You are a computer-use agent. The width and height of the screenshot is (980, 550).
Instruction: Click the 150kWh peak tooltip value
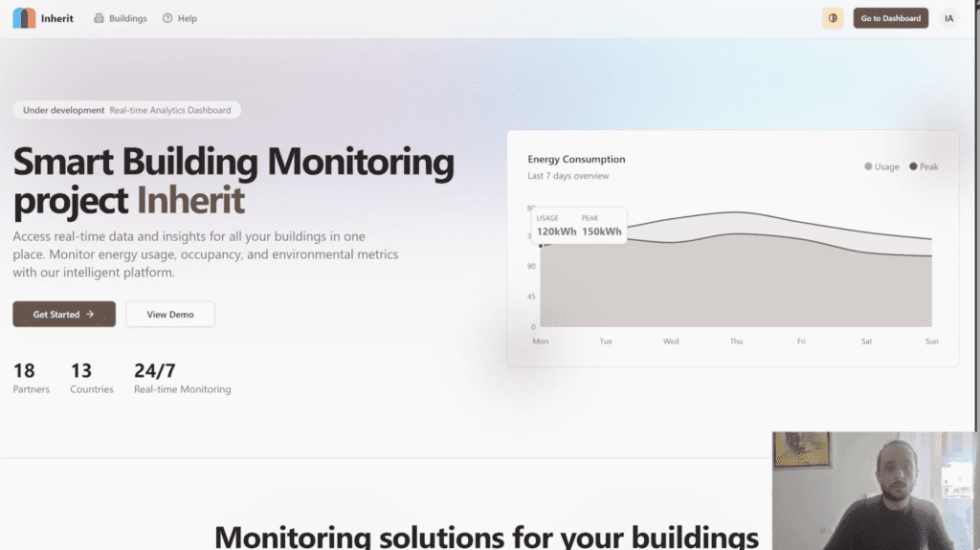pos(602,231)
